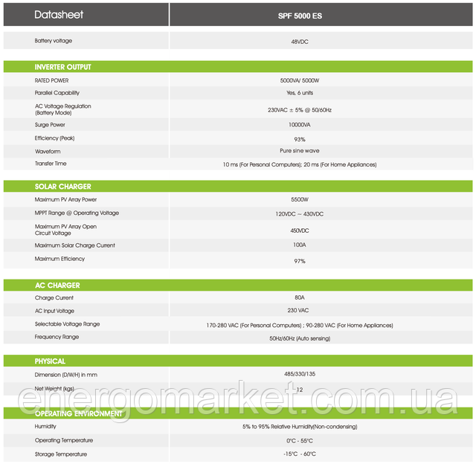
Task: Select the 'Parallel Capability' label
Action: pos(57,93)
